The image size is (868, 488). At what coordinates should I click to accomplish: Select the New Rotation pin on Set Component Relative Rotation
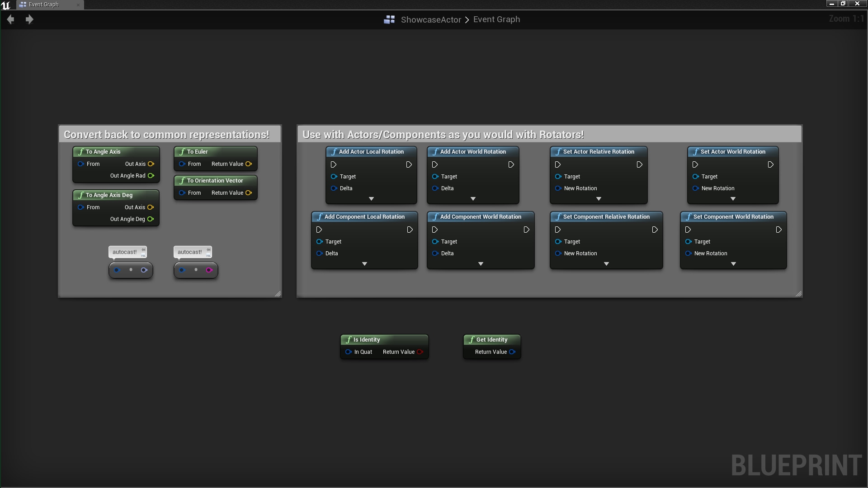557,253
